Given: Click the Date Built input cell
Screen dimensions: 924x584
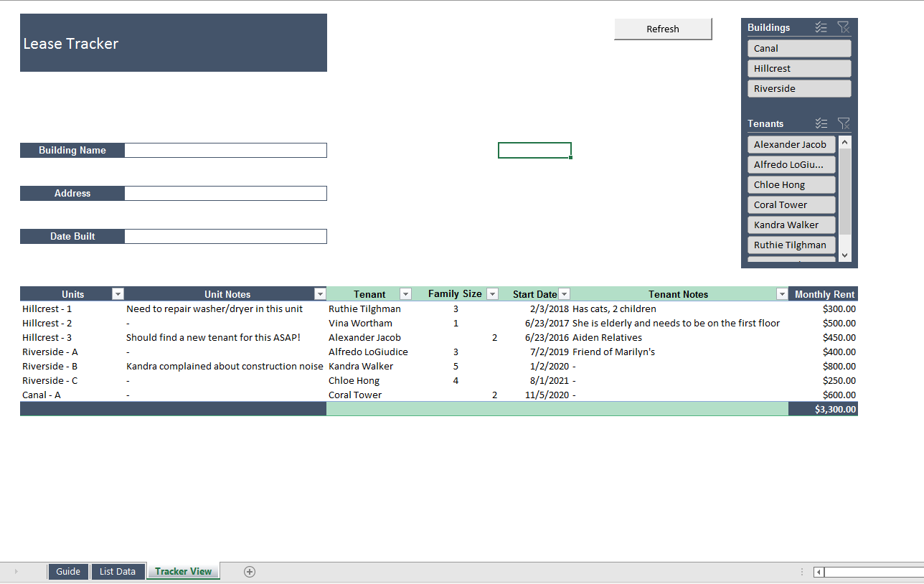Looking at the screenshot, I should coord(225,236).
